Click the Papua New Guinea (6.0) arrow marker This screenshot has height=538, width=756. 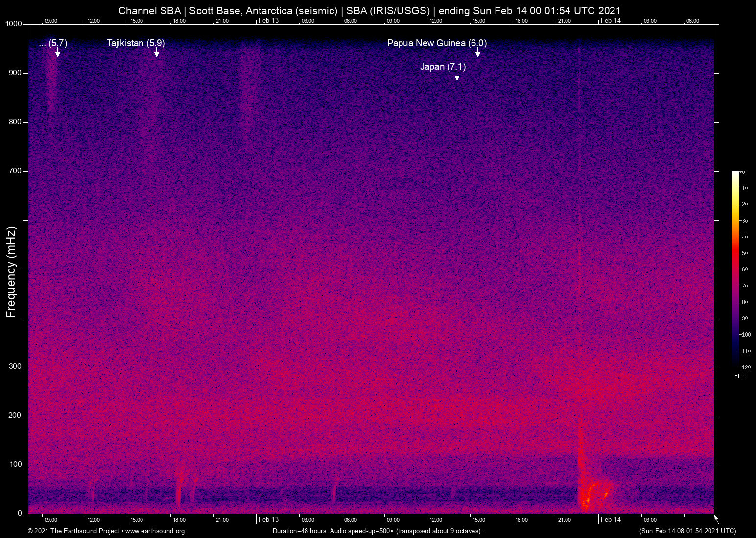tap(477, 54)
